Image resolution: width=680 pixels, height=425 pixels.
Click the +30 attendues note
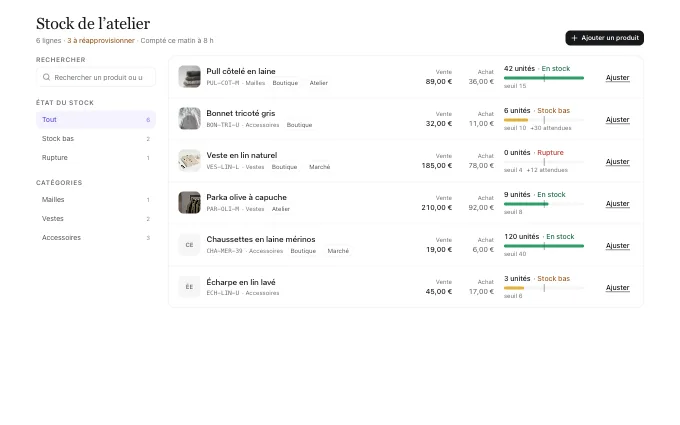pyautogui.click(x=551, y=128)
